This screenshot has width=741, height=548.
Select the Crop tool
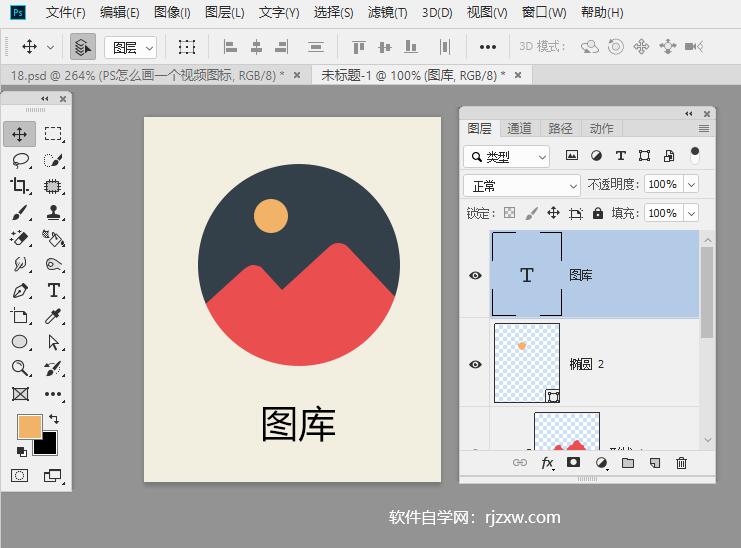point(19,186)
